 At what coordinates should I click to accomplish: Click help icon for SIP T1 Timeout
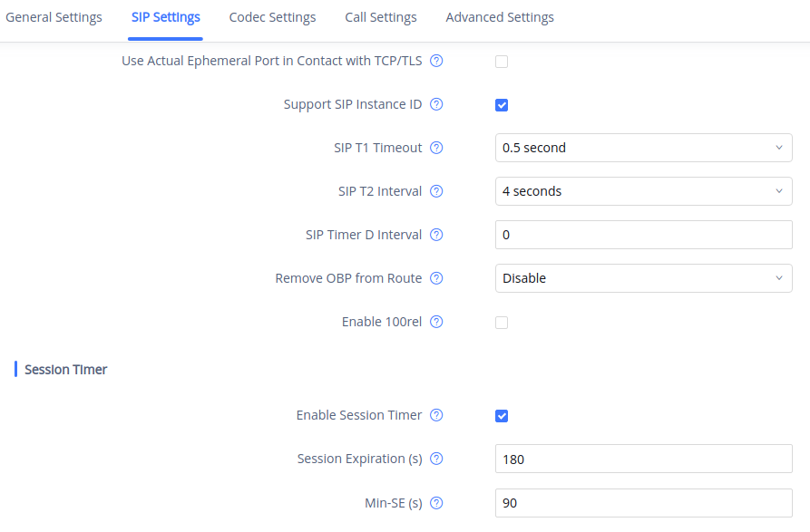pyautogui.click(x=436, y=148)
